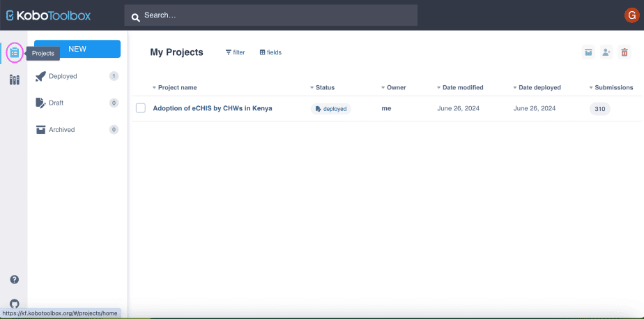Show Deployed projects list
This screenshot has height=319, width=644.
click(77, 76)
